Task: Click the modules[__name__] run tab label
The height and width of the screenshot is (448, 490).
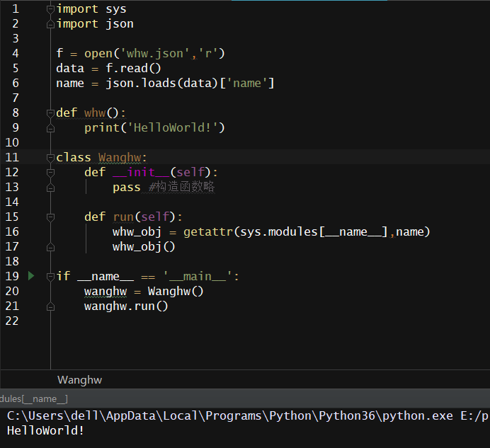Action: 34,399
